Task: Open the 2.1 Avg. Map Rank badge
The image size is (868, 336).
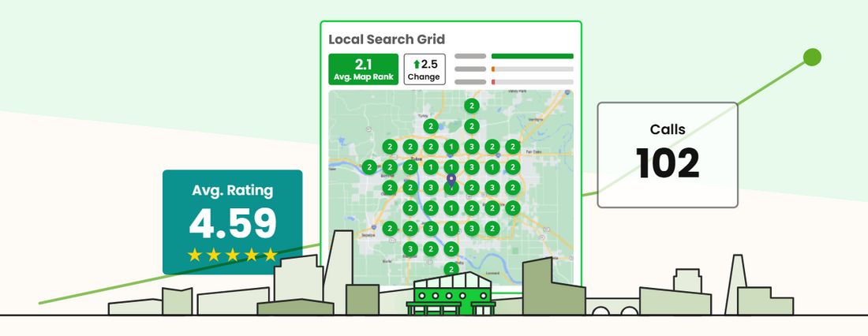Action: (364, 69)
